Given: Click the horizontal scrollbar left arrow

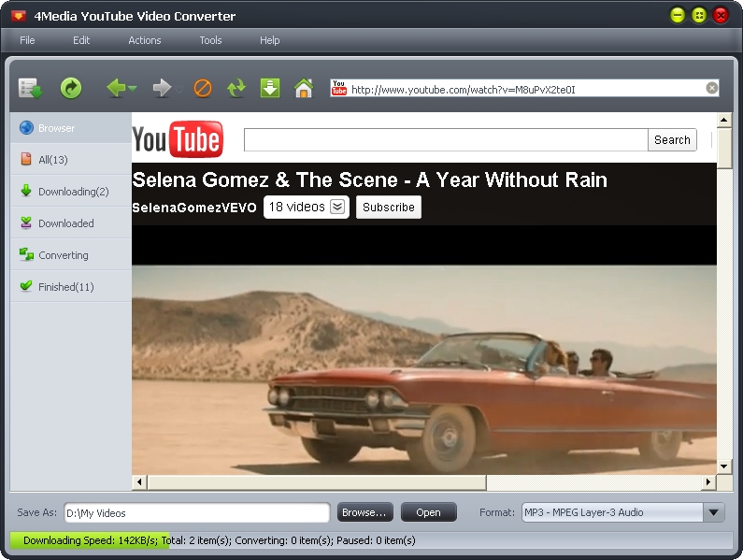Looking at the screenshot, I should pos(139,482).
